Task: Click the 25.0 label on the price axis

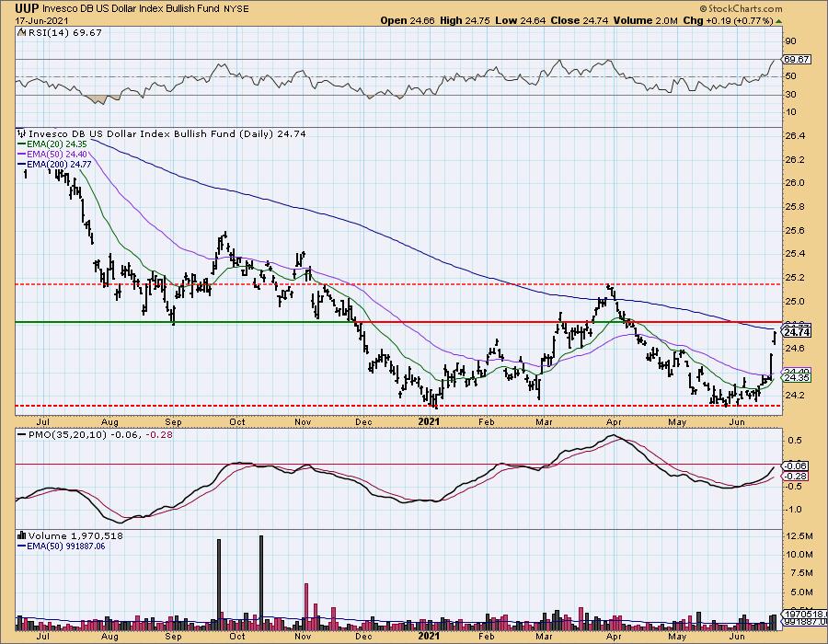Action: pyautogui.click(x=795, y=302)
